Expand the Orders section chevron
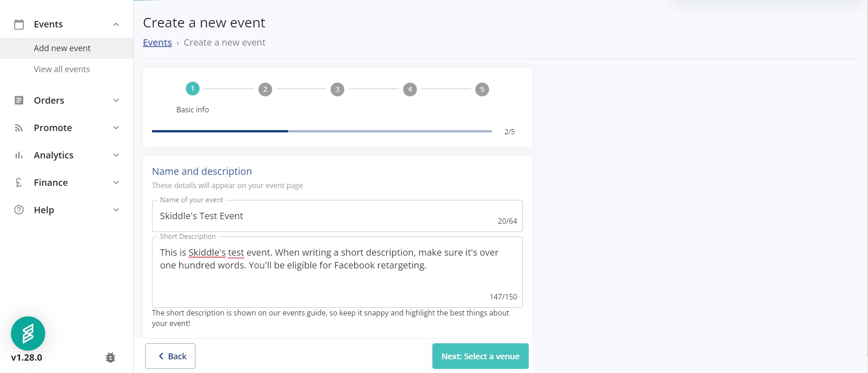This screenshot has width=868, height=373. coord(116,100)
